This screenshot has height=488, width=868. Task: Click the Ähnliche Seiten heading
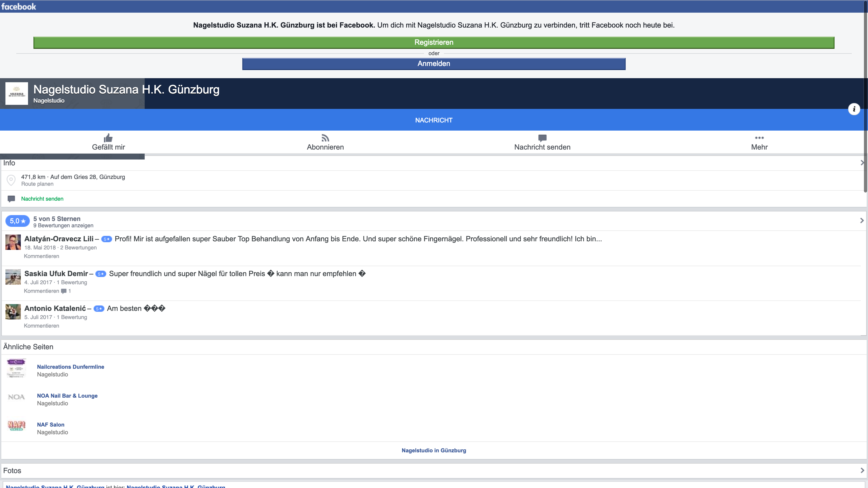coord(28,347)
